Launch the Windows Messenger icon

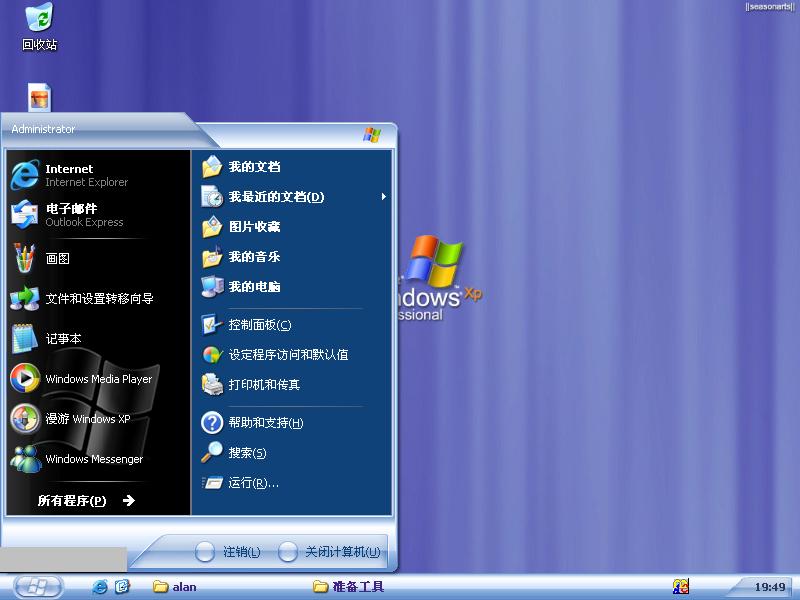pyautogui.click(x=26, y=459)
